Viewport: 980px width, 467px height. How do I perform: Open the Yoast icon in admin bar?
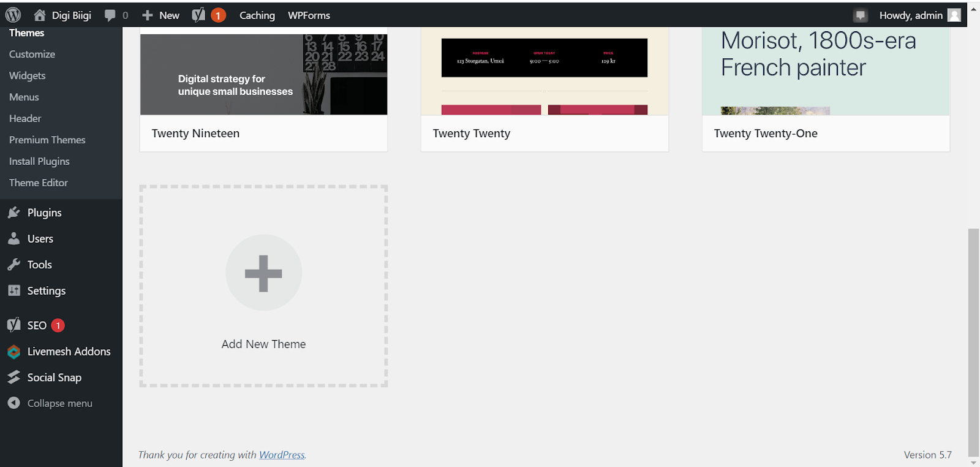[198, 15]
